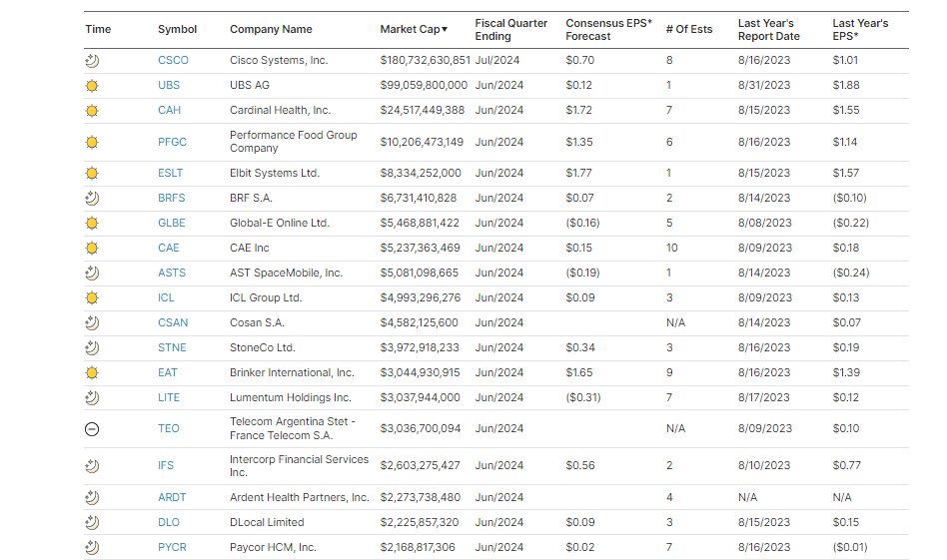The height and width of the screenshot is (560, 947).
Task: Click the sun icon beside EAT
Action: (x=92, y=372)
